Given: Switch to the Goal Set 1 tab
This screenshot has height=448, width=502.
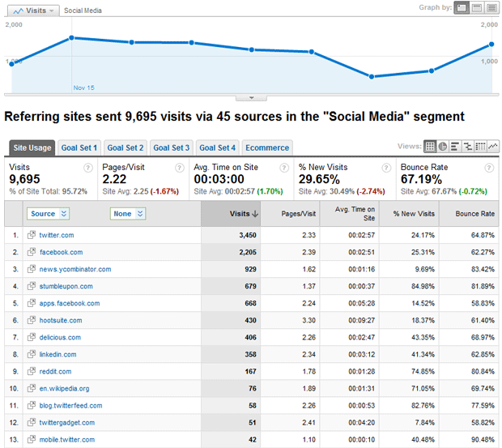Looking at the screenshot, I should (79, 147).
